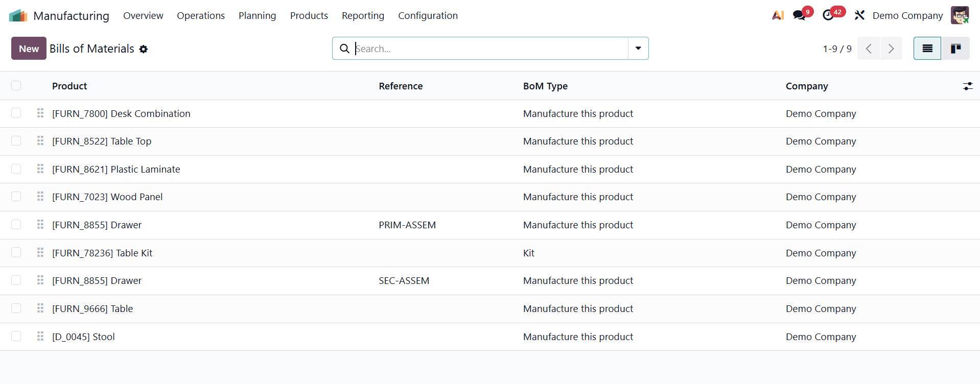Click the Manufacturing app title

71,16
